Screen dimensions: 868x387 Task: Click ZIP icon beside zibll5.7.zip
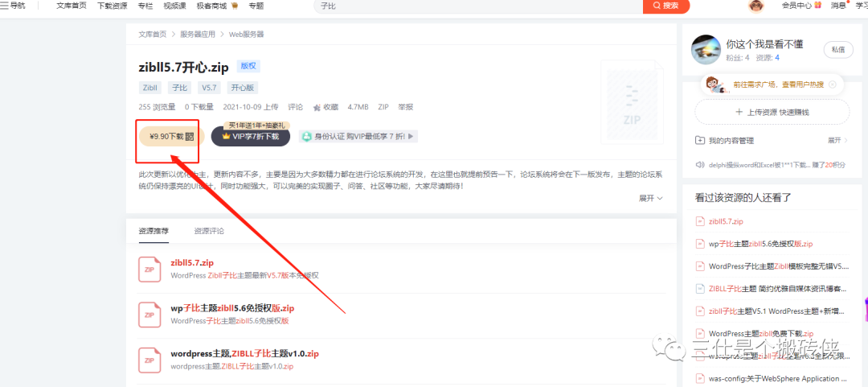pos(149,269)
